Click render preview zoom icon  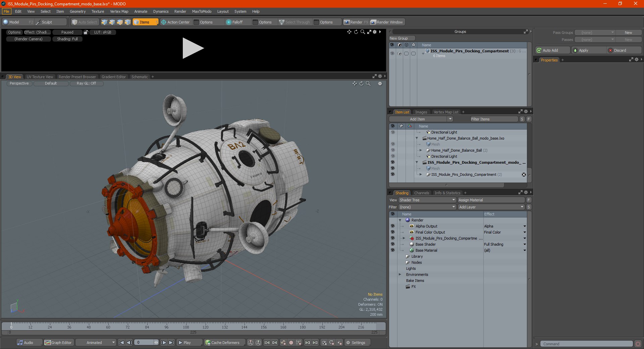pos(363,32)
